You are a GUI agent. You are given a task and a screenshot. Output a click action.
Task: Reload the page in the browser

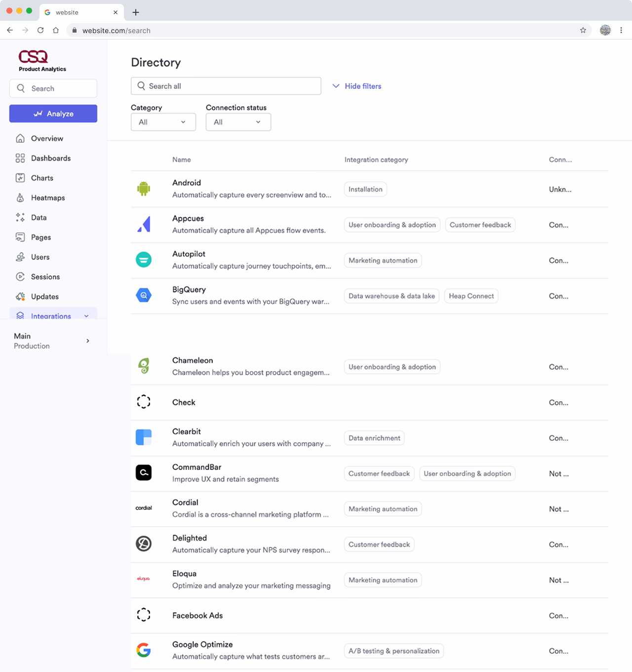(40, 30)
